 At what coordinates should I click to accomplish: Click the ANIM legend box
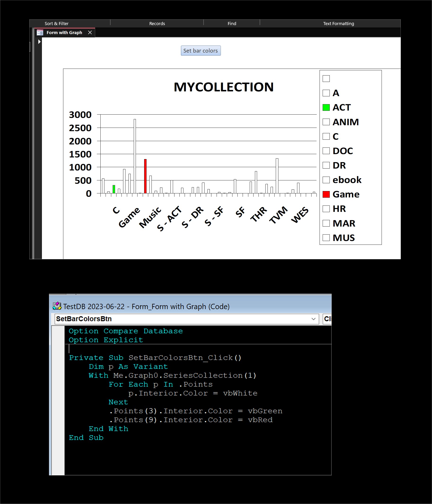tap(326, 122)
